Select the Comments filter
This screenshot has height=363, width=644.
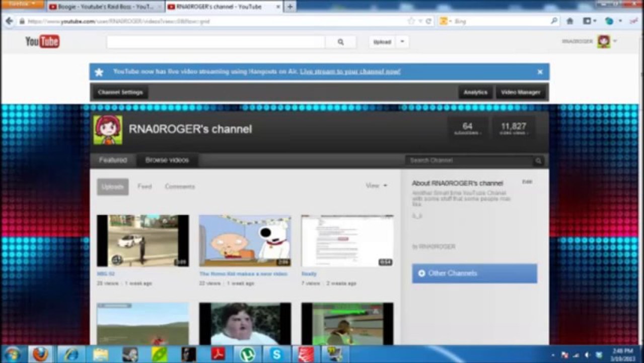180,187
